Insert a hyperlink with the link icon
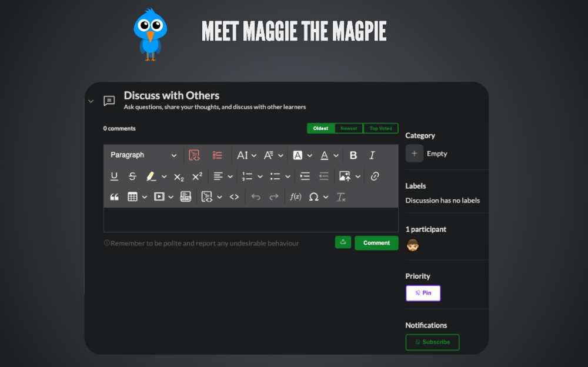 [375, 176]
